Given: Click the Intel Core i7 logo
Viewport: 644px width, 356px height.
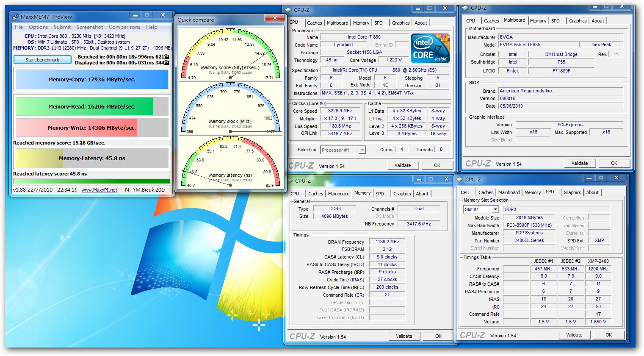Looking at the screenshot, I should coord(430,49).
